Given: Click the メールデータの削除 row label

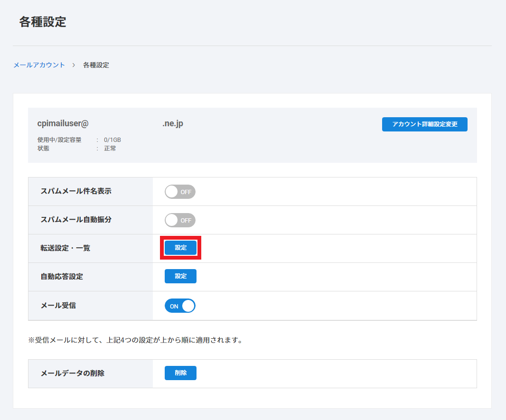Looking at the screenshot, I should click(72, 373).
